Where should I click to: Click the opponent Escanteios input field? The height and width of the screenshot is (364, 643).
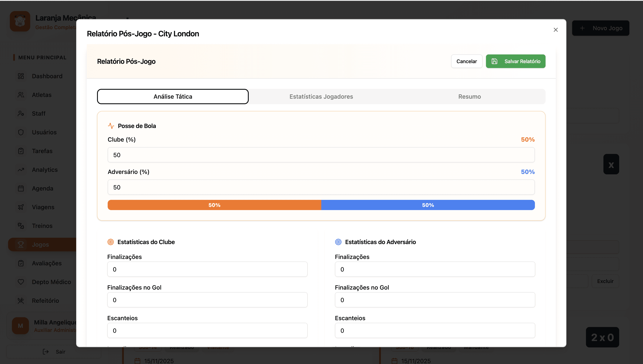pos(435,330)
